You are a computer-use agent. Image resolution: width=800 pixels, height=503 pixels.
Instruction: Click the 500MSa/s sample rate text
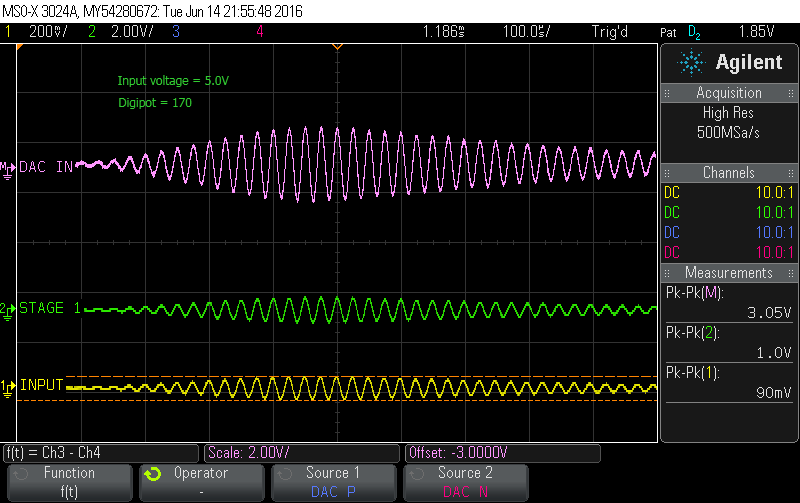tap(728, 133)
